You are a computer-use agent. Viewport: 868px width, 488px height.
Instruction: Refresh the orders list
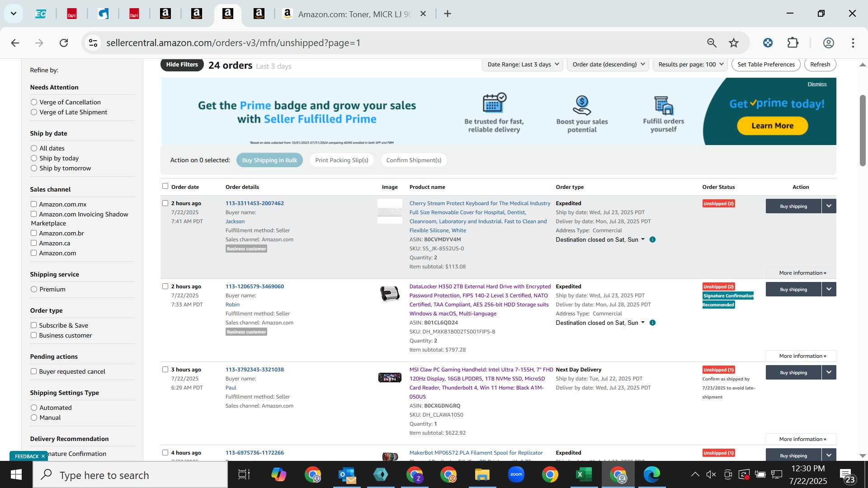click(x=820, y=65)
